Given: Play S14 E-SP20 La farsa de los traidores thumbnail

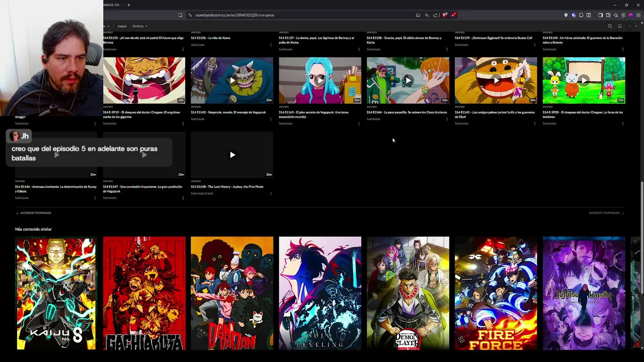Looking at the screenshot, I should (x=584, y=80).
